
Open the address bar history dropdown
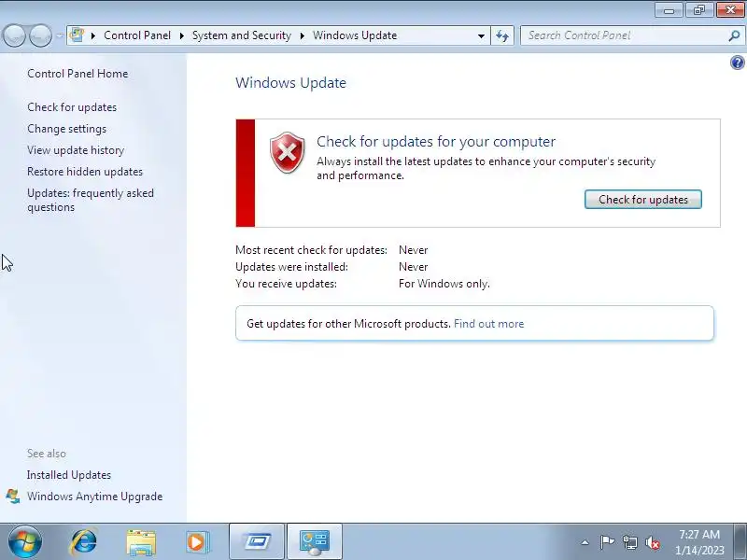481,35
